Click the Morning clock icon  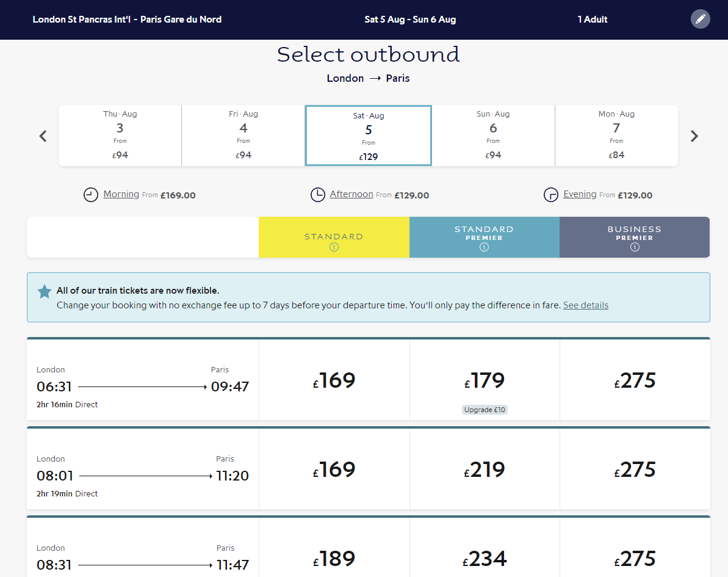[x=91, y=195]
